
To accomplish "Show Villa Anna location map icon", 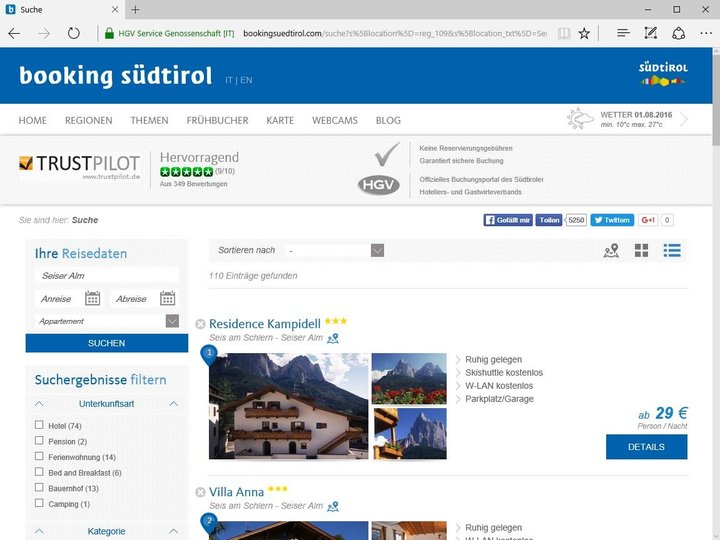I will [333, 506].
